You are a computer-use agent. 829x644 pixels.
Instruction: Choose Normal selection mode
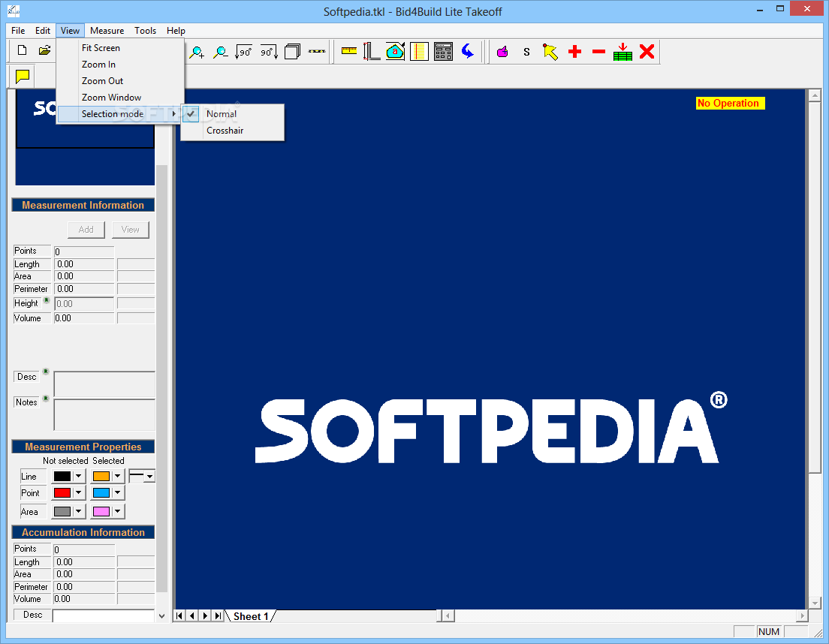click(x=233, y=114)
